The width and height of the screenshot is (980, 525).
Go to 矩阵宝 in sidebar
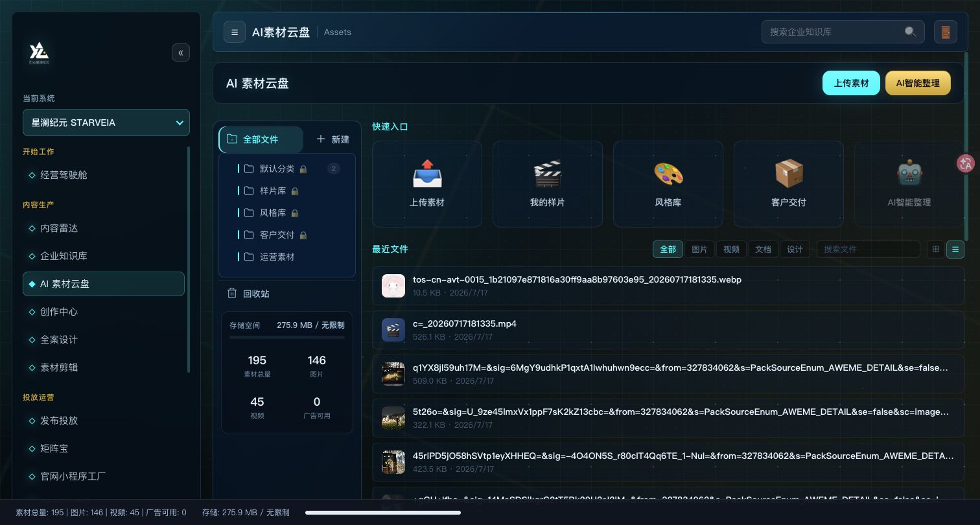click(104, 449)
